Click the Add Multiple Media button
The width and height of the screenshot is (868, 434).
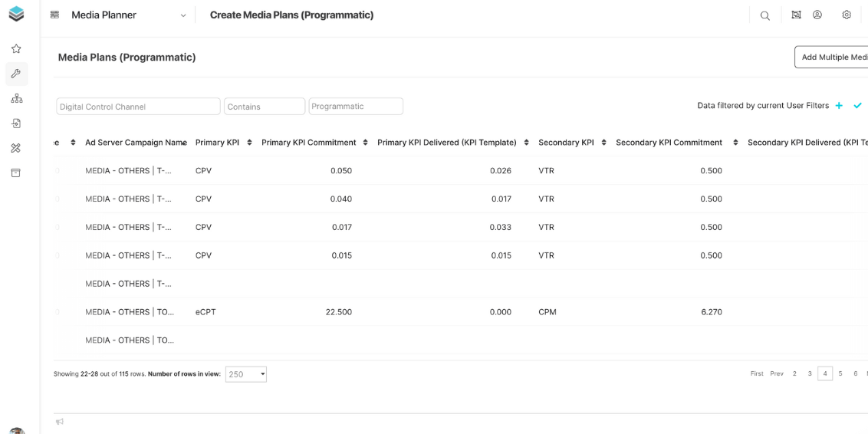[x=833, y=58]
